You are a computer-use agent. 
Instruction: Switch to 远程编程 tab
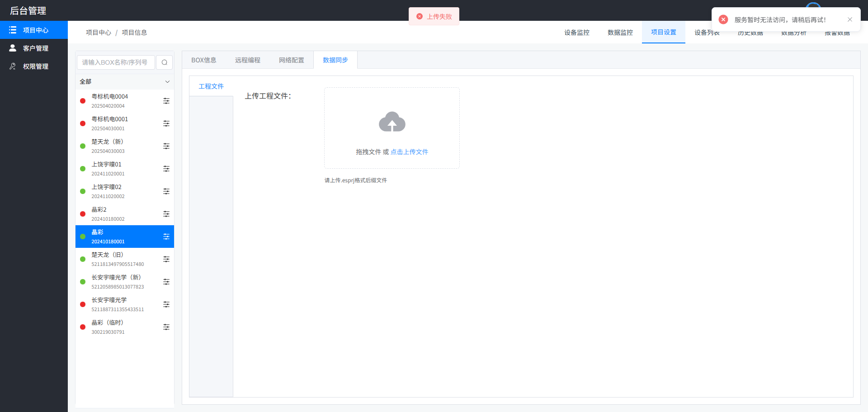pos(248,60)
